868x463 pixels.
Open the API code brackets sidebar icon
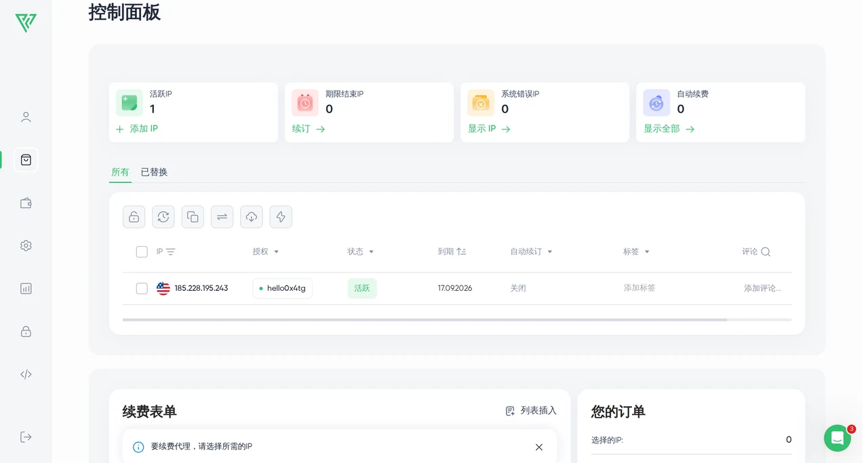pos(26,374)
